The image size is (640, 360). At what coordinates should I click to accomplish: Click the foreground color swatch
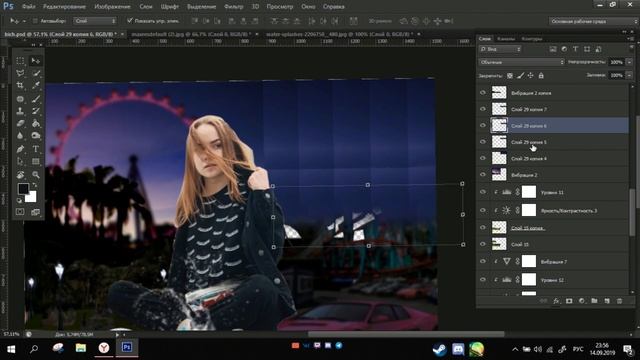point(23,189)
